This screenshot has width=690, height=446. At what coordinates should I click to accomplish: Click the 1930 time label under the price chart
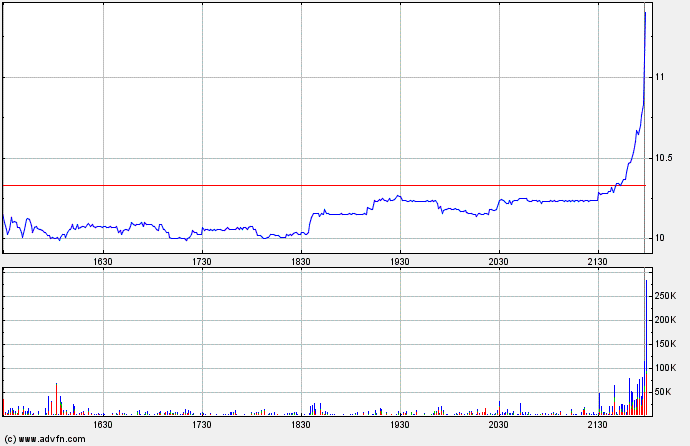[x=400, y=261]
